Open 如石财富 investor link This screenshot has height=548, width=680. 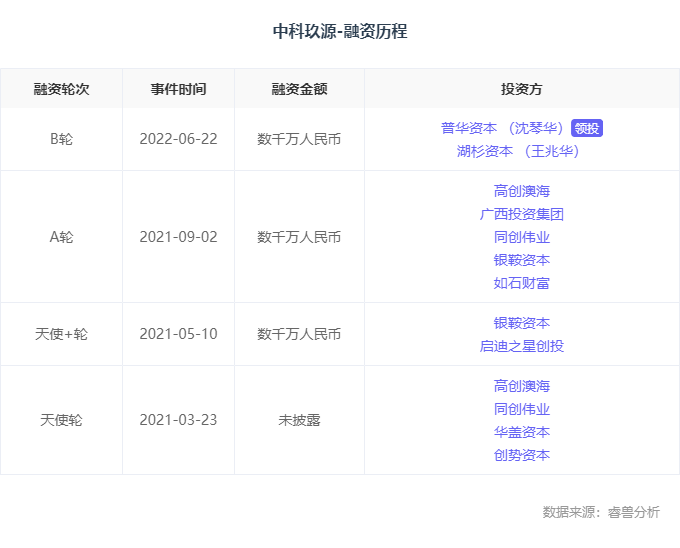point(522,283)
